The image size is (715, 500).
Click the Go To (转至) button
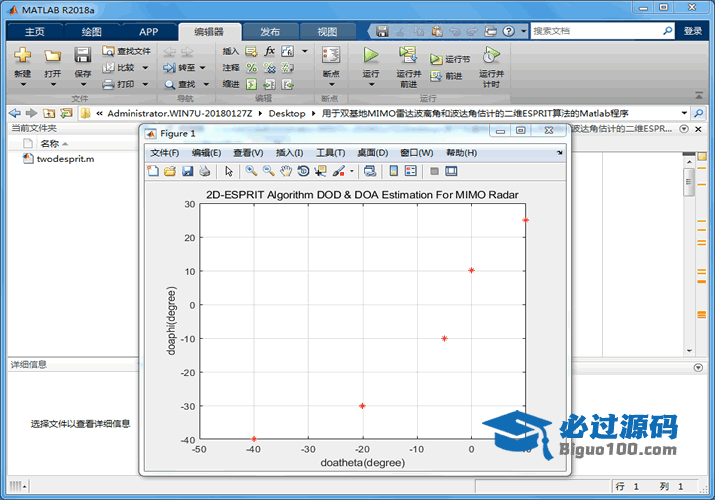pyautogui.click(x=179, y=67)
